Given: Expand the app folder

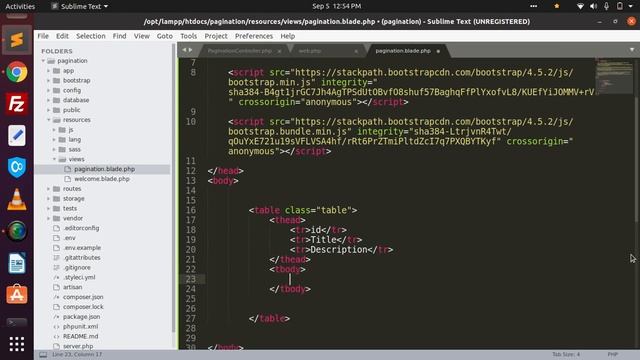Looking at the screenshot, I should 49,71.
